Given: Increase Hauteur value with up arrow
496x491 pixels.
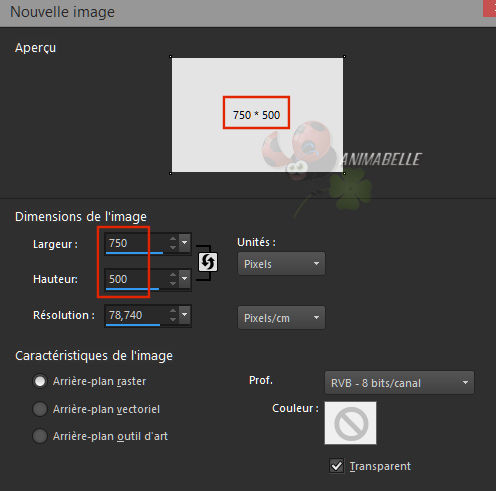Looking at the screenshot, I should coord(173,275).
